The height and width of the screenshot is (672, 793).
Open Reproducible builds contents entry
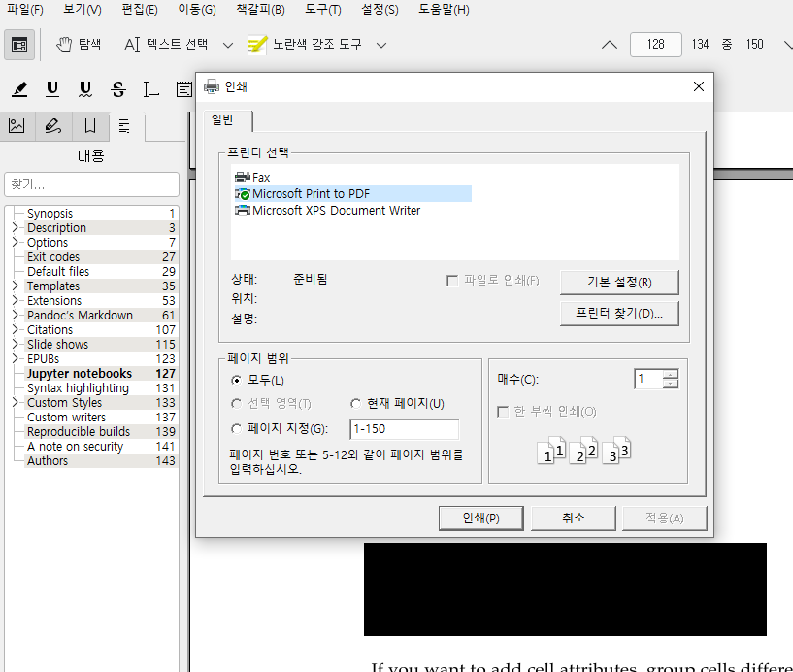[101, 432]
